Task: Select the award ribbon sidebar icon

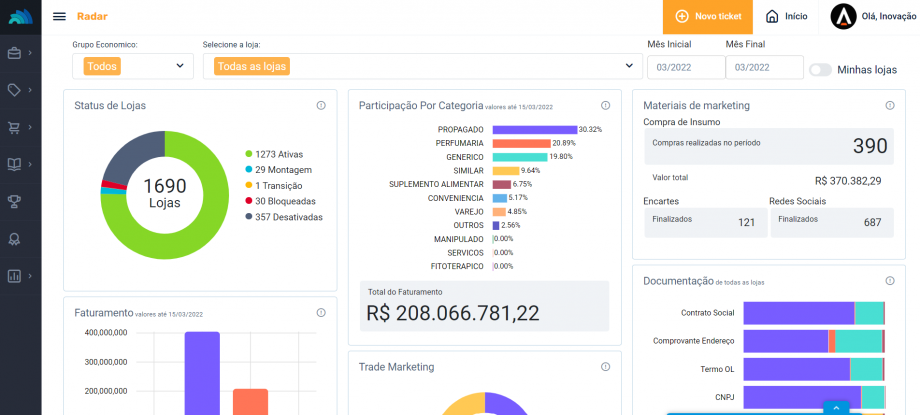Action: 15,238
